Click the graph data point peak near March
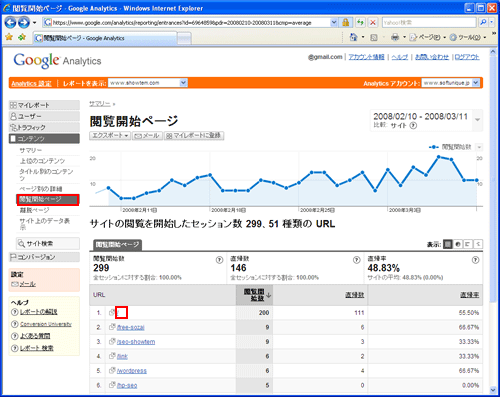The width and height of the screenshot is (500, 397). pos(439,157)
